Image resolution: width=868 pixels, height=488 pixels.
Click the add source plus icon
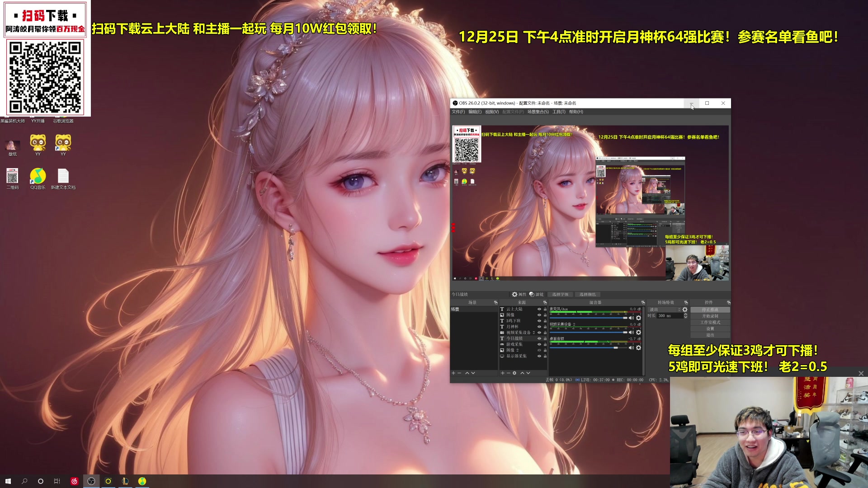[502, 373]
